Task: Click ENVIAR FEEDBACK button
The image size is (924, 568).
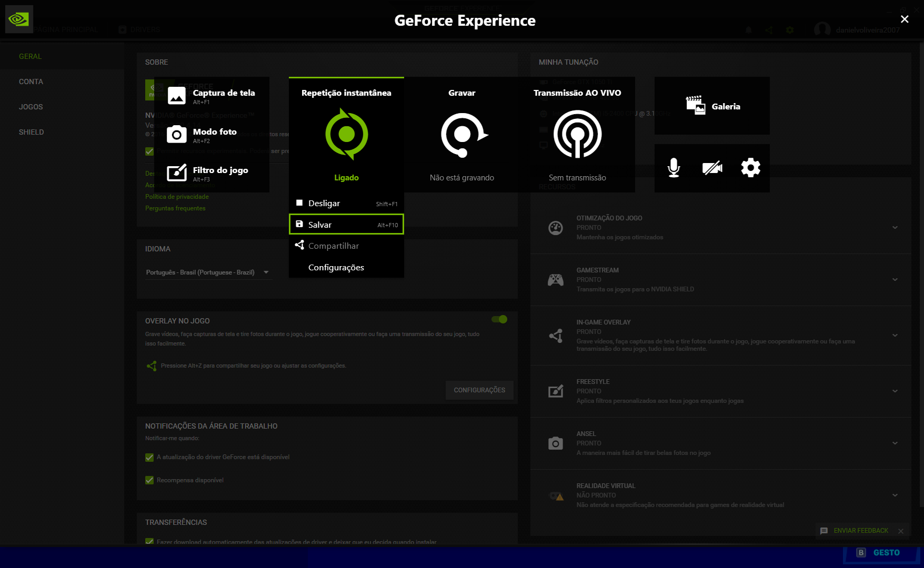Action: click(861, 531)
